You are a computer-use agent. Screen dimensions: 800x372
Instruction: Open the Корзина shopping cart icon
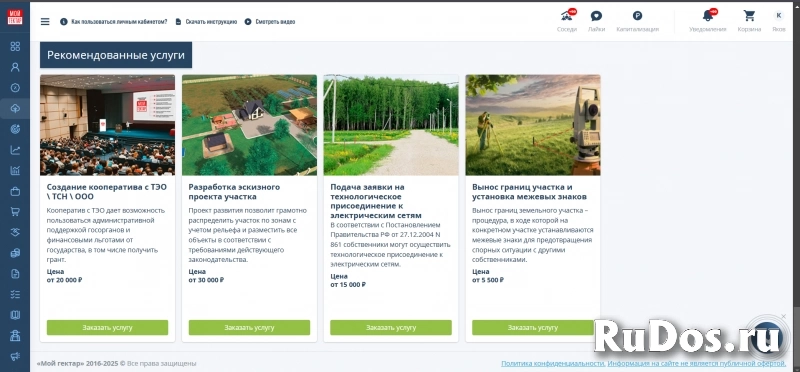(x=749, y=16)
